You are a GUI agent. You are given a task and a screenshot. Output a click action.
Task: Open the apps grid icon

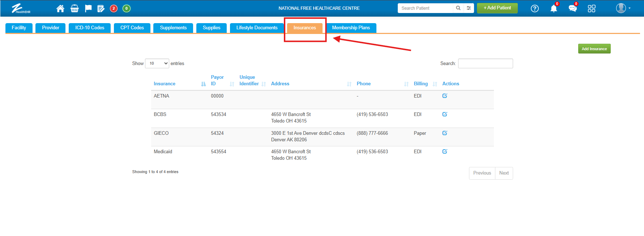[592, 8]
